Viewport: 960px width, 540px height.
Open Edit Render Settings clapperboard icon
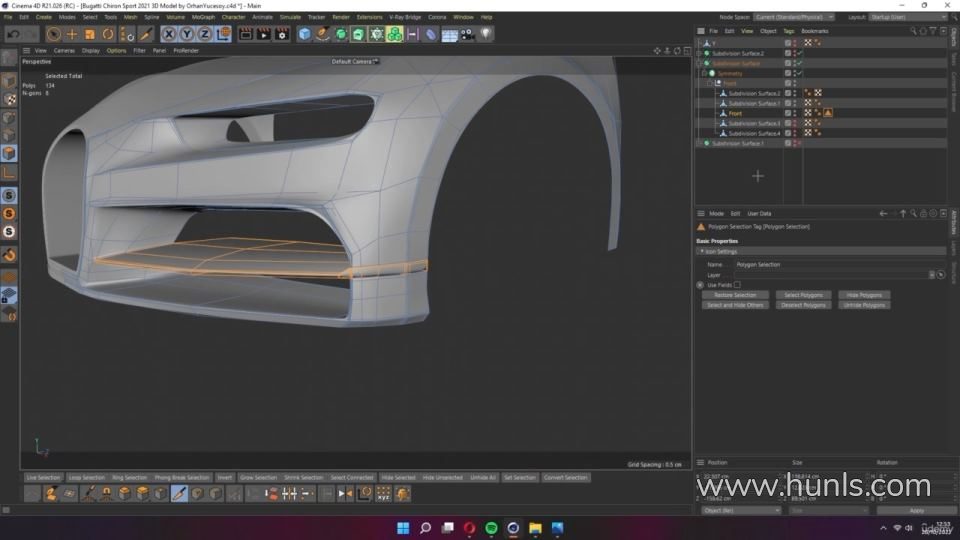282,34
